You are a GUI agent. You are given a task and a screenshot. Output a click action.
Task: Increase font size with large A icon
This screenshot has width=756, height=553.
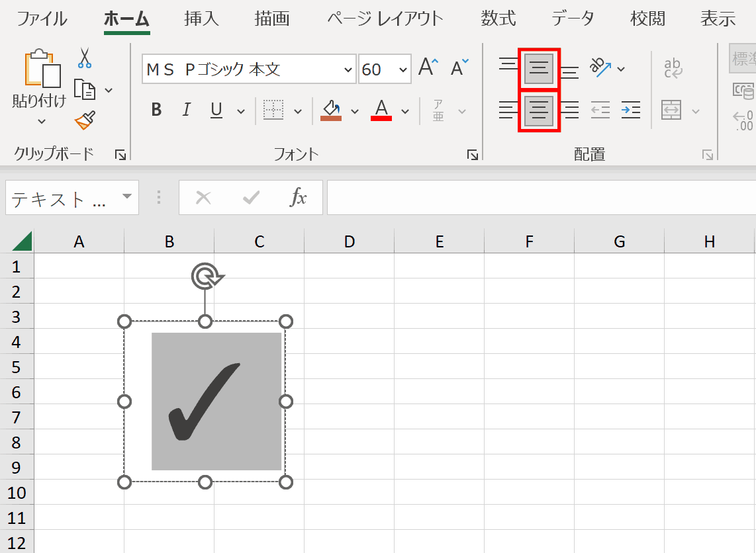[x=428, y=67]
